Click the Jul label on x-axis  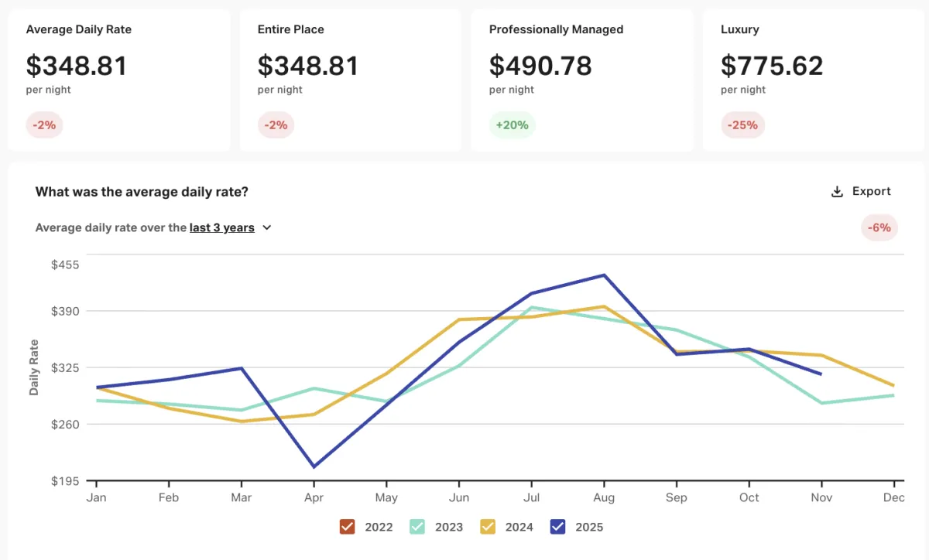click(x=532, y=497)
